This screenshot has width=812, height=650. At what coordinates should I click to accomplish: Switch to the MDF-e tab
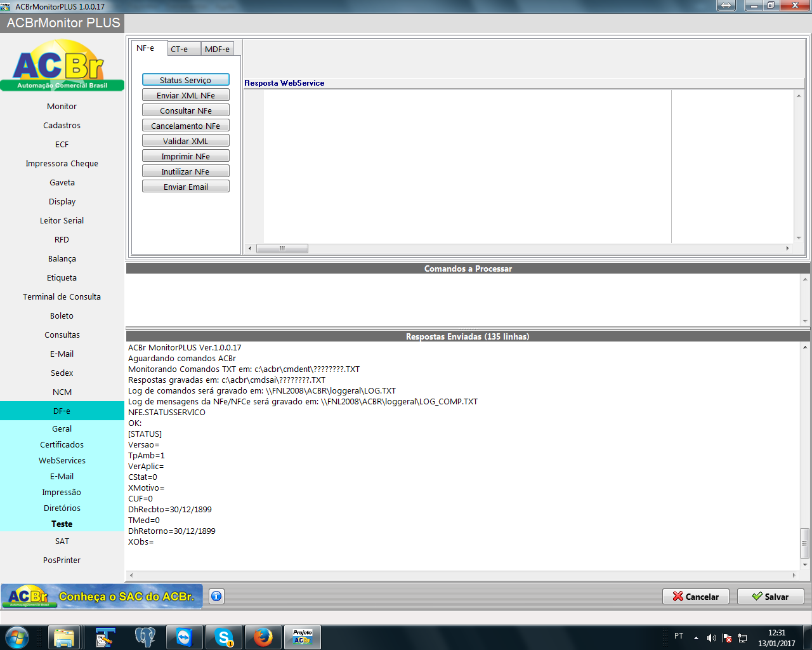point(218,49)
